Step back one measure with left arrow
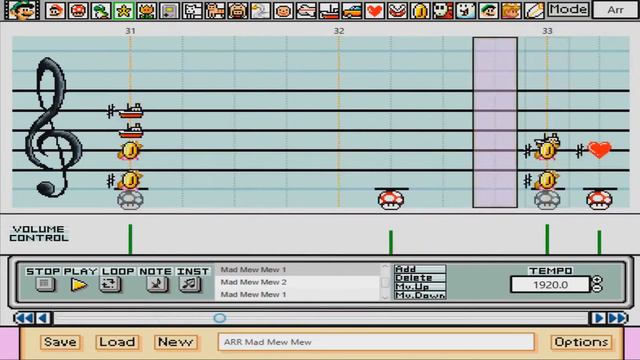The image size is (640, 360). (43, 318)
